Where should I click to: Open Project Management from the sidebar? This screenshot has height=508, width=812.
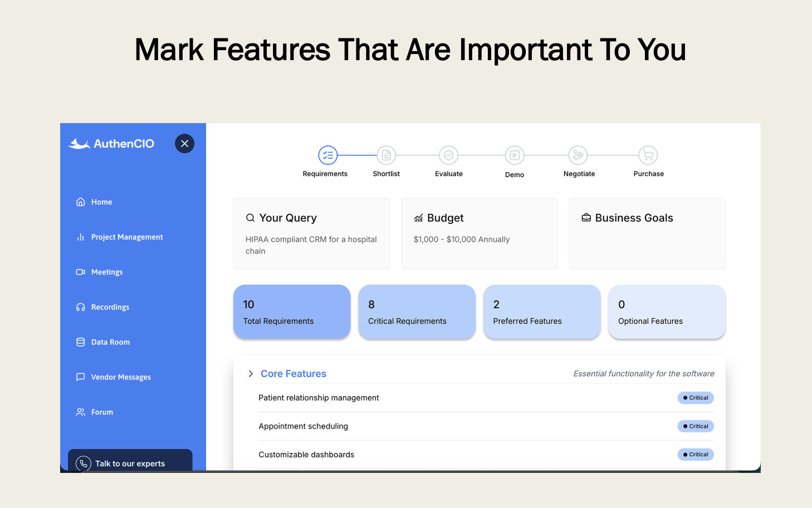click(x=81, y=237)
